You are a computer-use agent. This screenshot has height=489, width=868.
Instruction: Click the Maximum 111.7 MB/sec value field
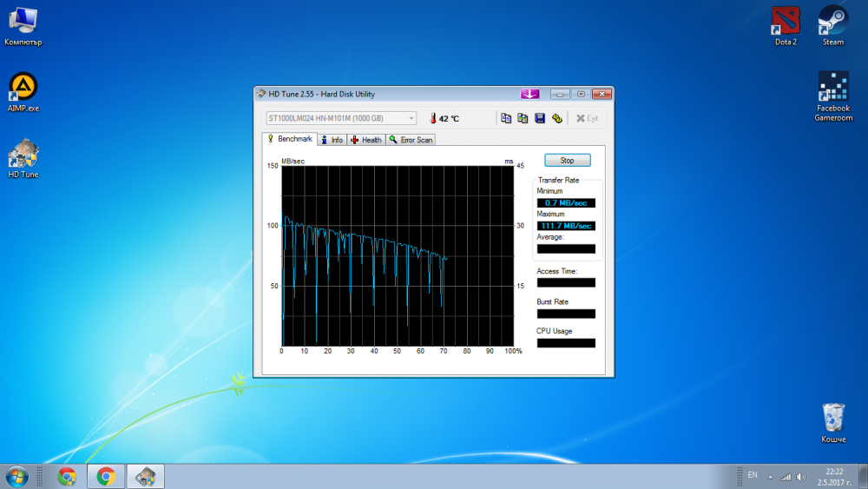pyautogui.click(x=566, y=226)
